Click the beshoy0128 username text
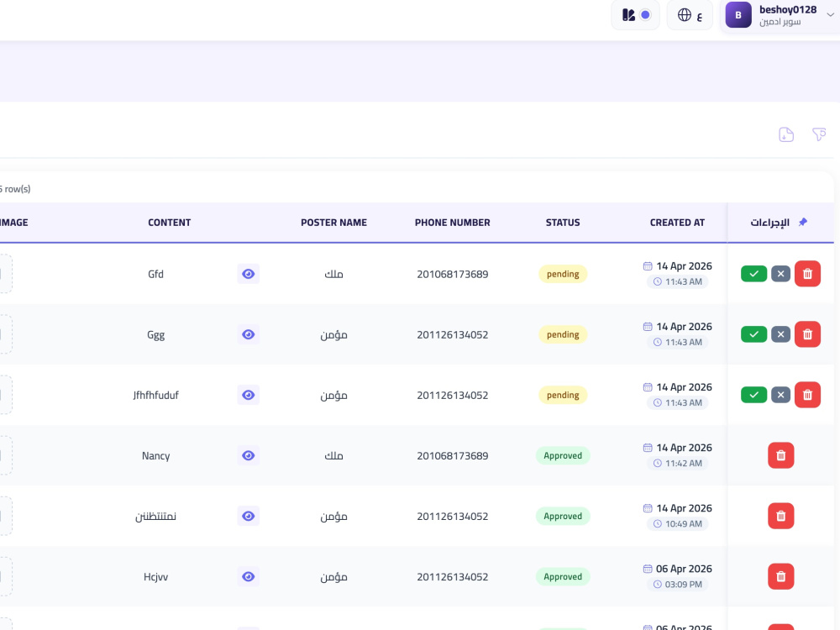 coord(788,9)
